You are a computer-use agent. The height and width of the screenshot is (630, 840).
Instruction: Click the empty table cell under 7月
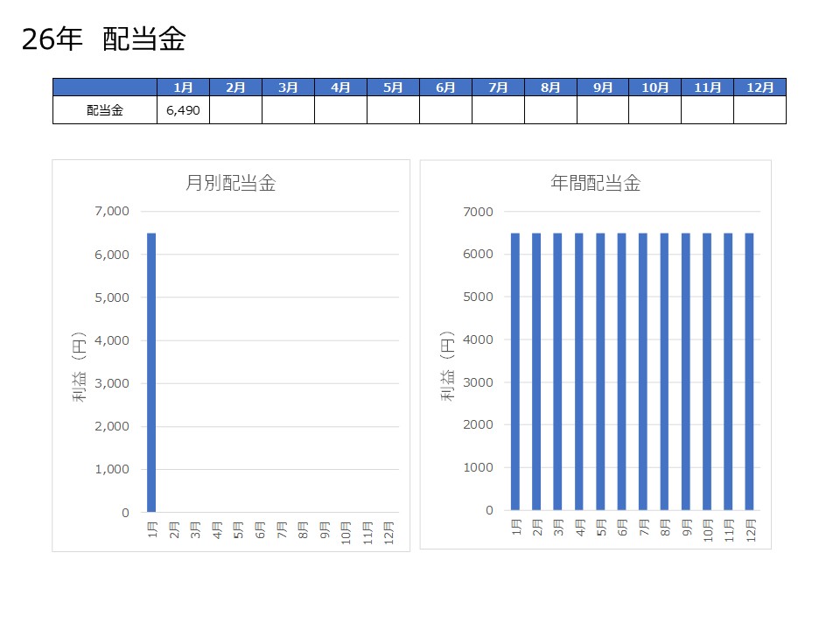click(x=498, y=110)
